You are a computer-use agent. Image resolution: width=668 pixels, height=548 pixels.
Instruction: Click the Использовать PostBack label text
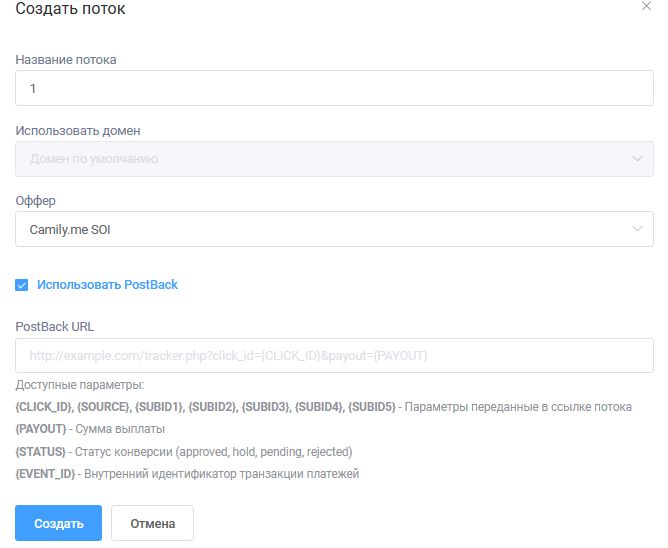[x=107, y=285]
